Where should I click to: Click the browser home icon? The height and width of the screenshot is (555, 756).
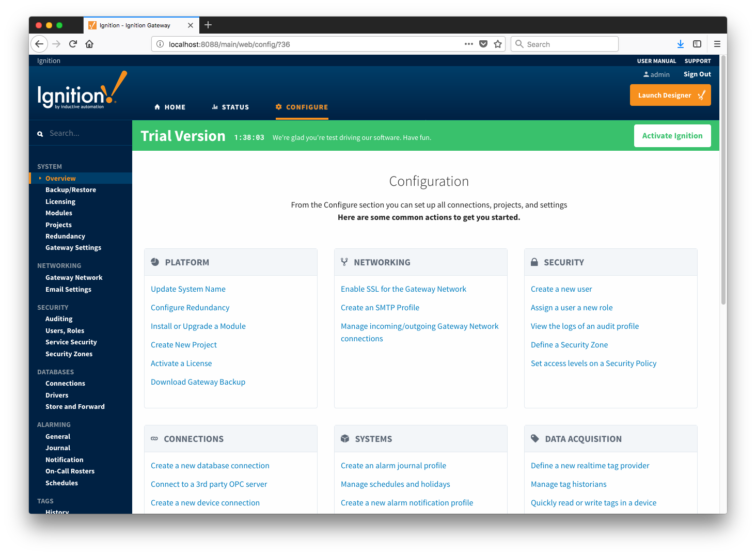[89, 44]
